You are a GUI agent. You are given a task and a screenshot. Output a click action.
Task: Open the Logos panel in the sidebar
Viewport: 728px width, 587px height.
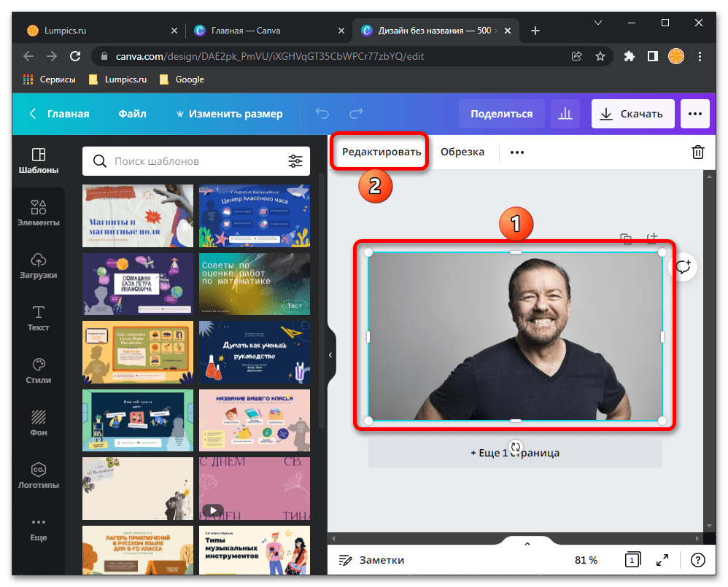tap(39, 475)
